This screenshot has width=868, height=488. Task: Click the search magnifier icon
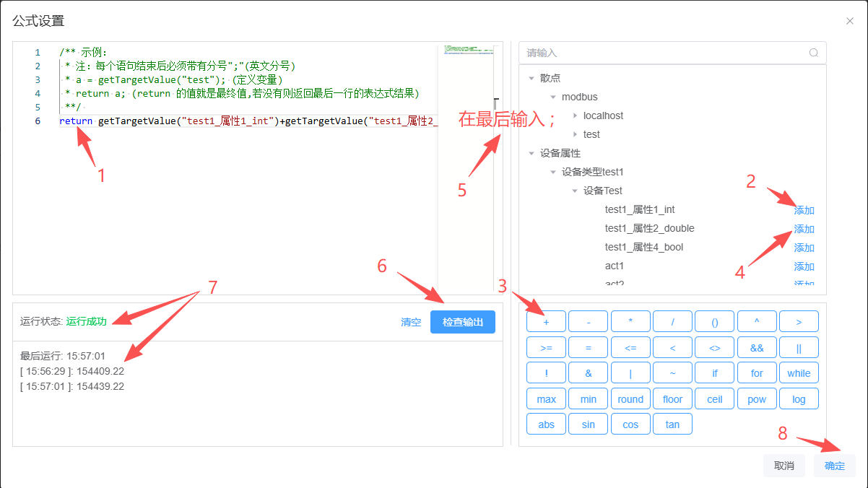[x=814, y=53]
